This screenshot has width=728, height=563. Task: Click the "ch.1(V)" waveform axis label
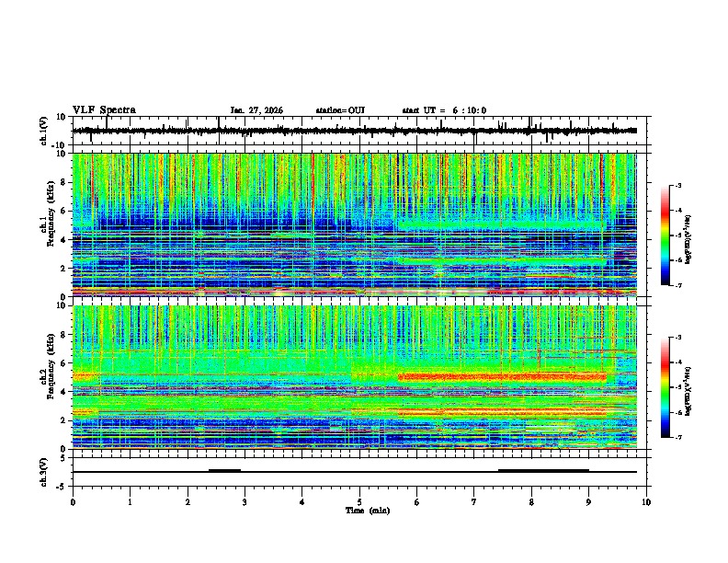tap(43, 131)
